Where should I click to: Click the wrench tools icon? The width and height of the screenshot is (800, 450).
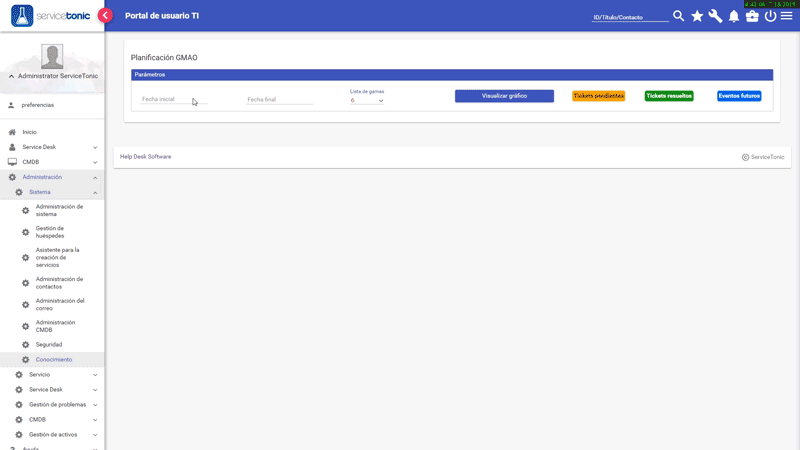pyautogui.click(x=715, y=16)
